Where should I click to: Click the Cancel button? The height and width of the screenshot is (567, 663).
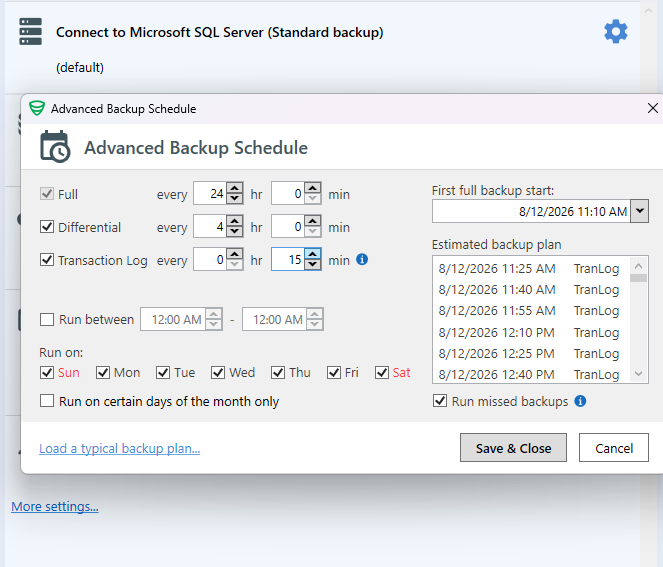click(614, 447)
